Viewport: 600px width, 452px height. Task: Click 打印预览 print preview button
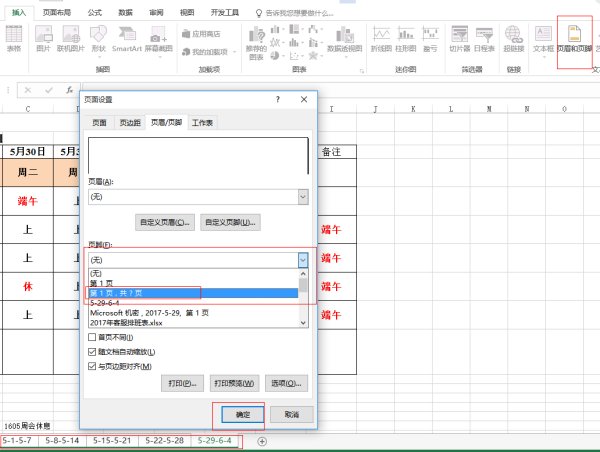click(234, 383)
